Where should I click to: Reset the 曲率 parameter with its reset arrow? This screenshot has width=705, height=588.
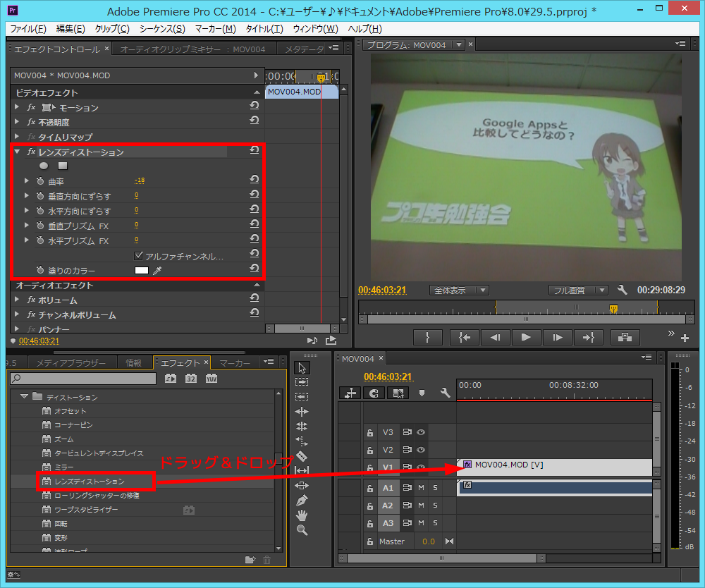[254, 180]
